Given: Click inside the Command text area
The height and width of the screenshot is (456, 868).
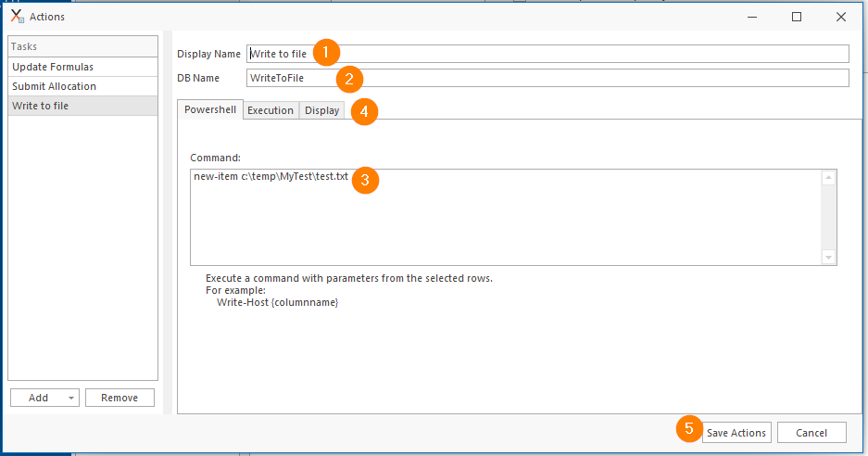Looking at the screenshot, I should click(506, 217).
